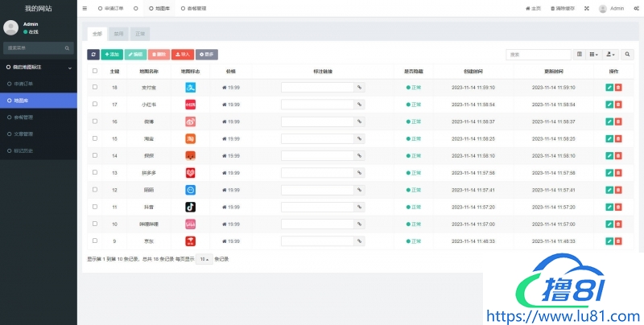Click the red delete icon for row 17
The height and width of the screenshot is (325, 644).
tap(618, 105)
